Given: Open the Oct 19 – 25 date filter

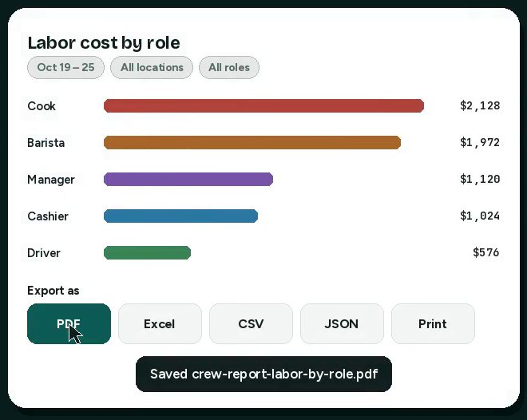Looking at the screenshot, I should [x=65, y=68].
